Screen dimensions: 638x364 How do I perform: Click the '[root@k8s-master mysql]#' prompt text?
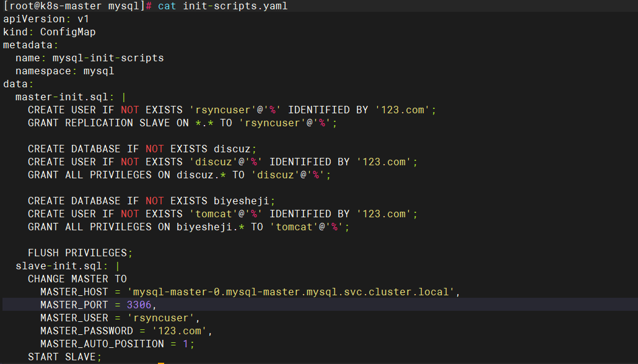click(x=77, y=6)
